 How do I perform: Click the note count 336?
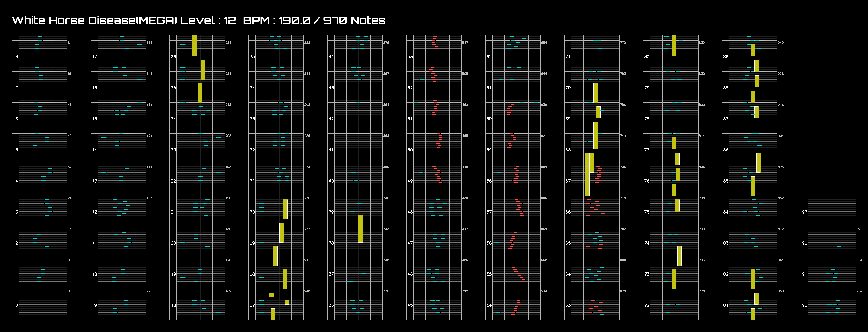(386, 291)
